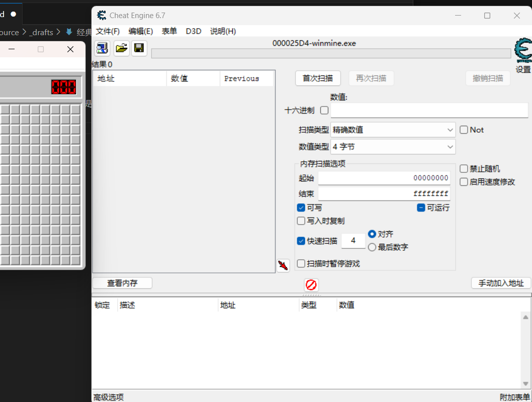Click the 首次扫描 button
The height and width of the screenshot is (402, 532).
tap(318, 78)
